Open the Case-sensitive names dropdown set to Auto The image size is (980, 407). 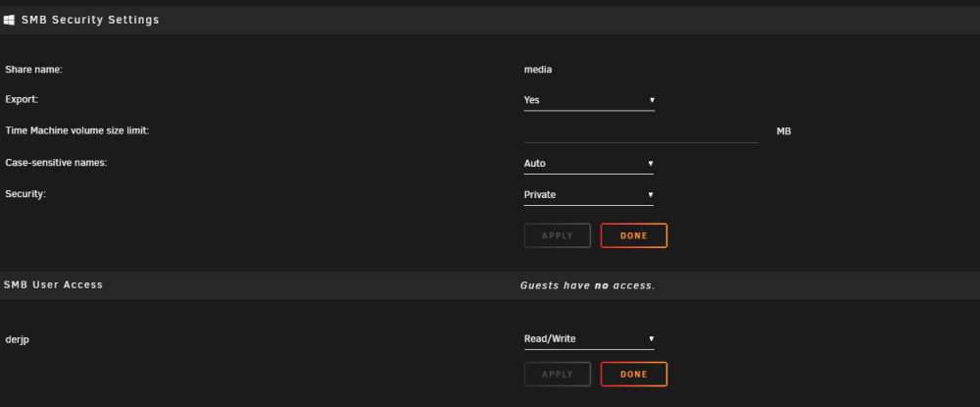(589, 164)
